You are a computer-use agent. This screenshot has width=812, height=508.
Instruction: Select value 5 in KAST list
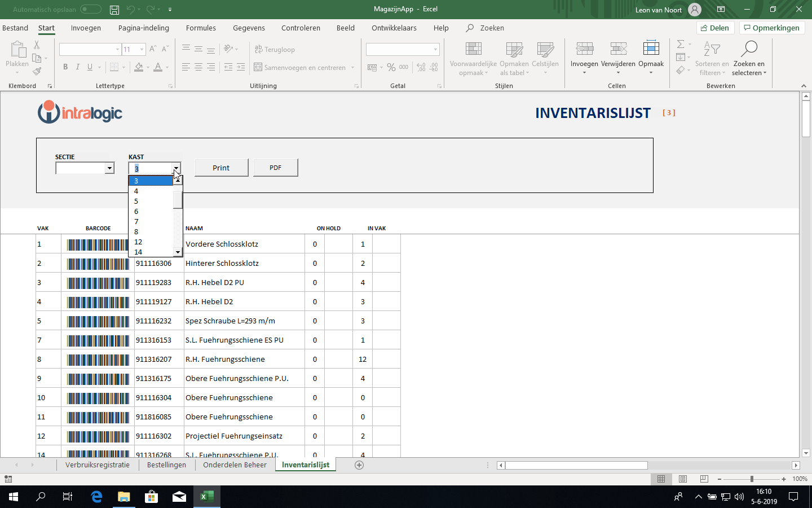tap(136, 202)
